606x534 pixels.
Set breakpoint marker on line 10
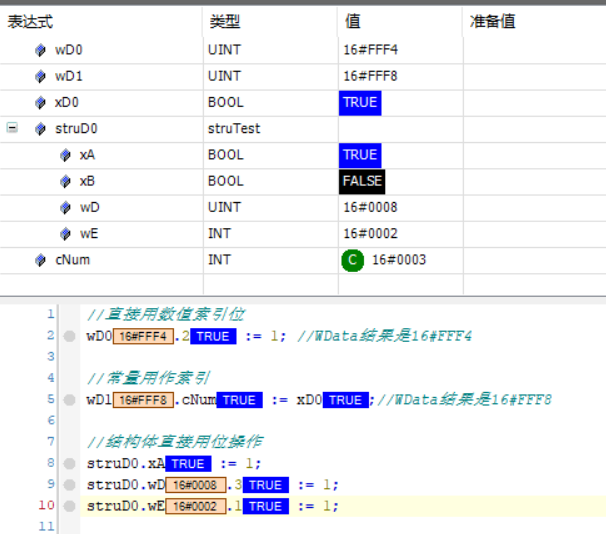(x=70, y=506)
